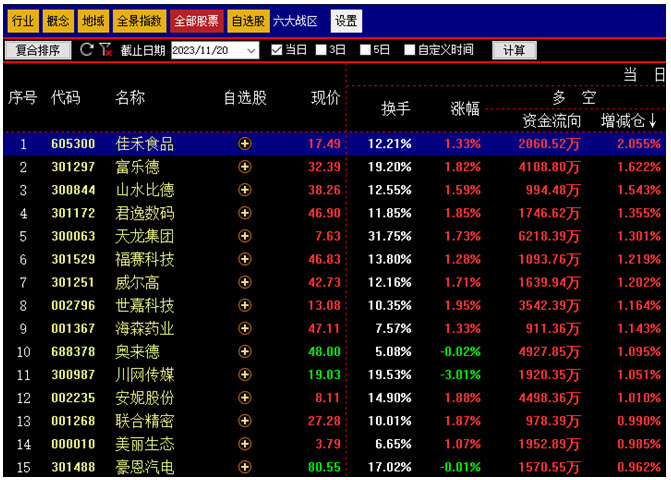Switch to the 地域 tab
Screen dimensions: 671x480
pyautogui.click(x=93, y=21)
